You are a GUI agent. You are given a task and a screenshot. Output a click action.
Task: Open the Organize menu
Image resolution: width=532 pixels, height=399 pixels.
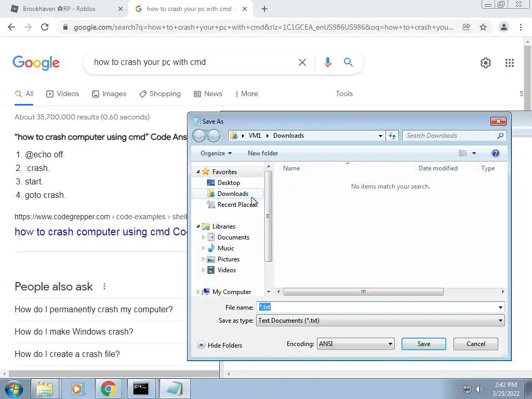click(216, 153)
